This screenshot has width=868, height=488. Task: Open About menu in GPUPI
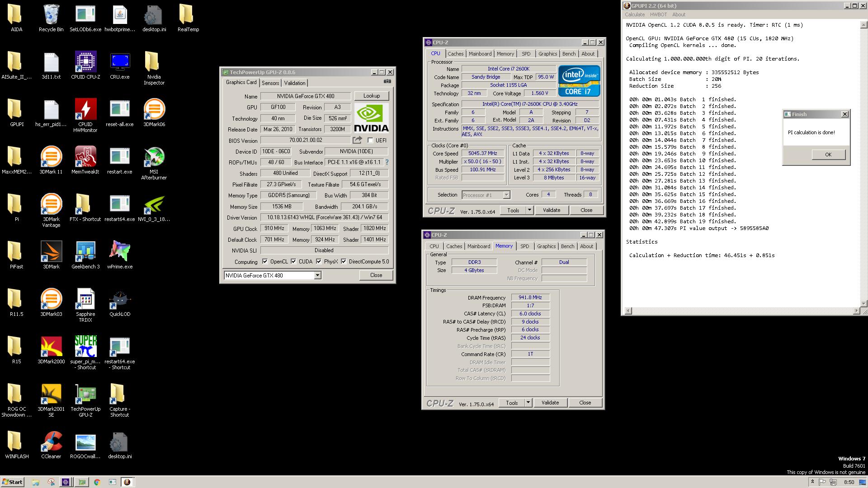[x=679, y=14]
